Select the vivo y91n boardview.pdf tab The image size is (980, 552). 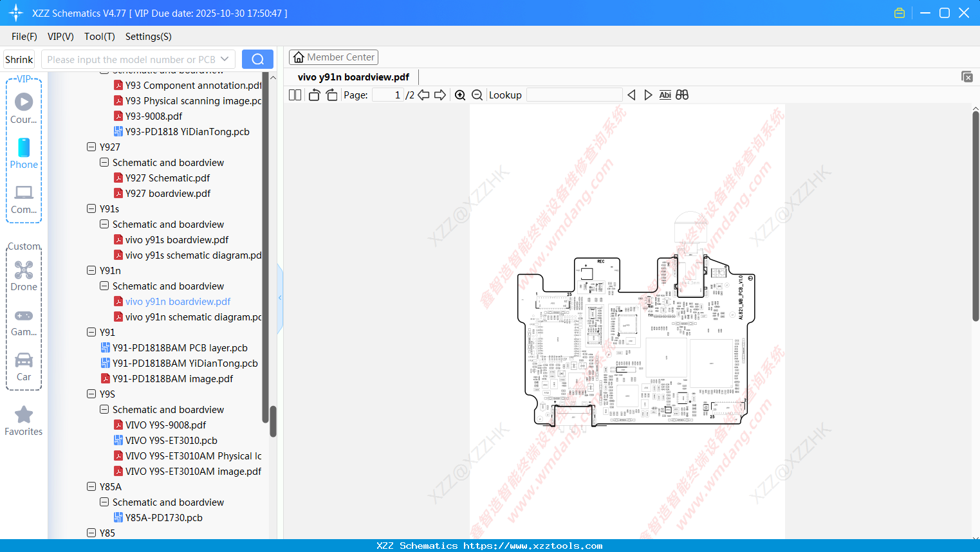click(353, 77)
